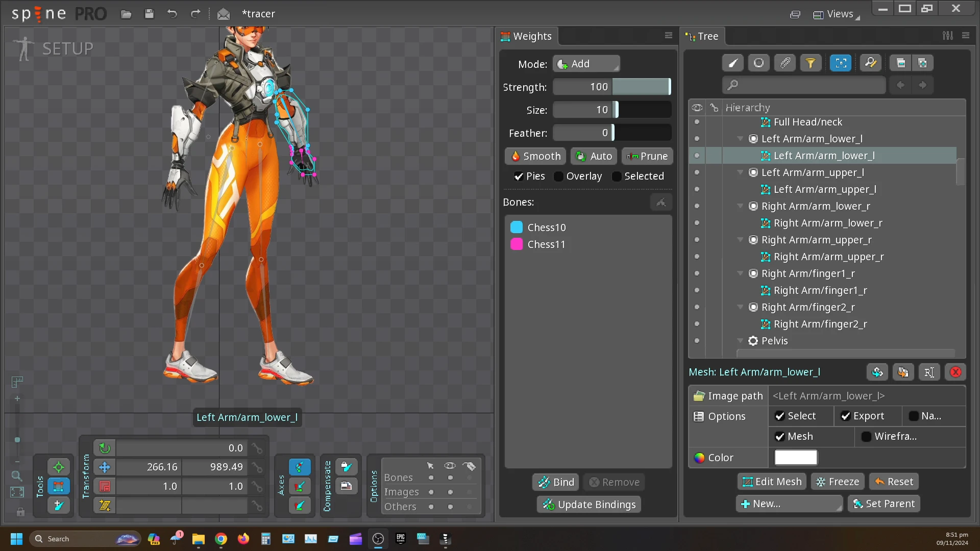This screenshot has height=551, width=980.
Task: Click the Smooth button
Action: (535, 157)
